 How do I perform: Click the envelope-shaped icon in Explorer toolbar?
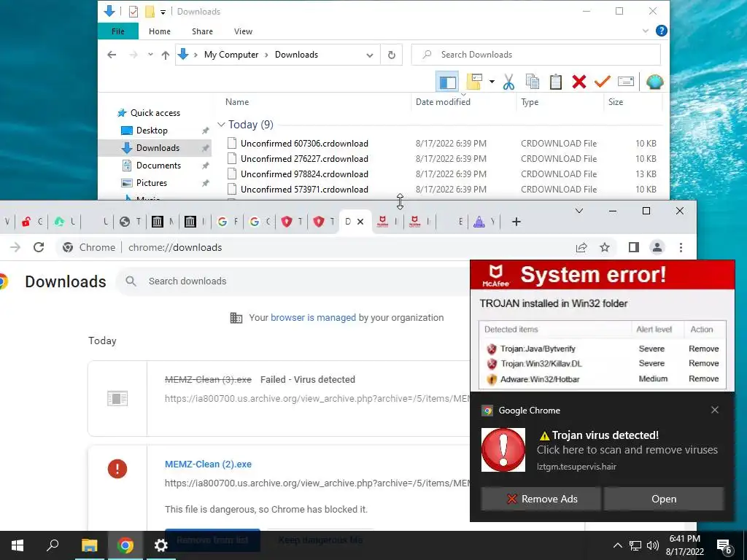[625, 82]
